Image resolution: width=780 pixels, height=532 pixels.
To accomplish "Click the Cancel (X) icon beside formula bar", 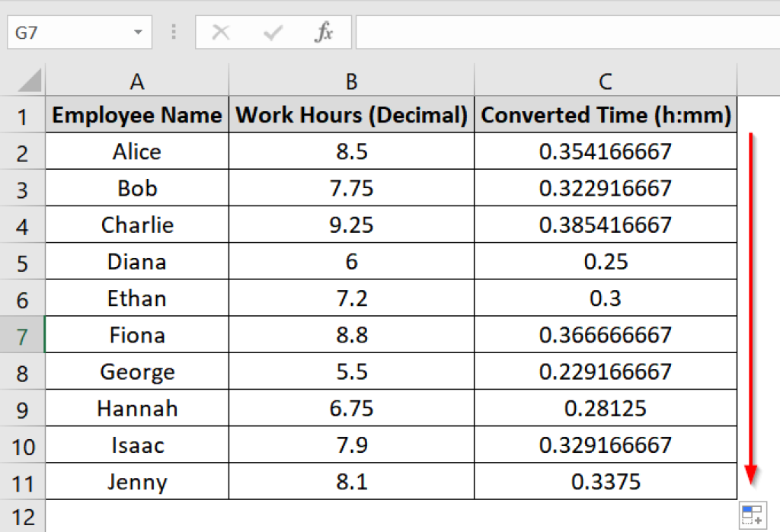I will coord(221,32).
